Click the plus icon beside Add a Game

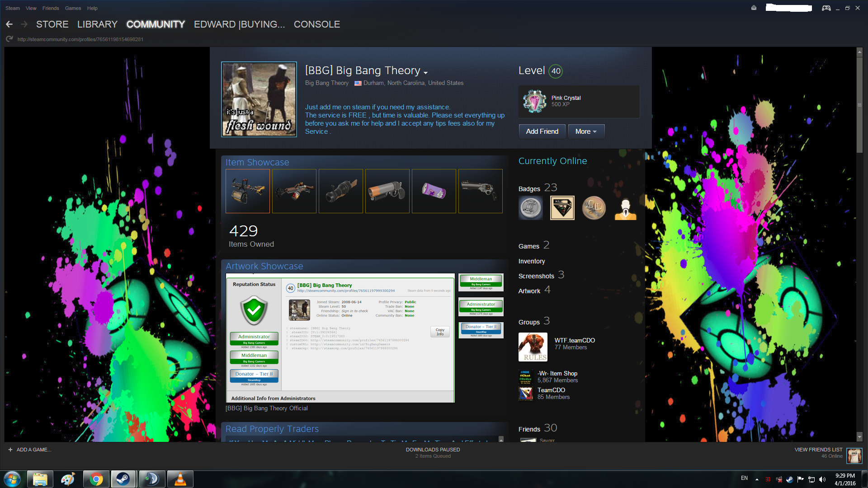(x=10, y=450)
